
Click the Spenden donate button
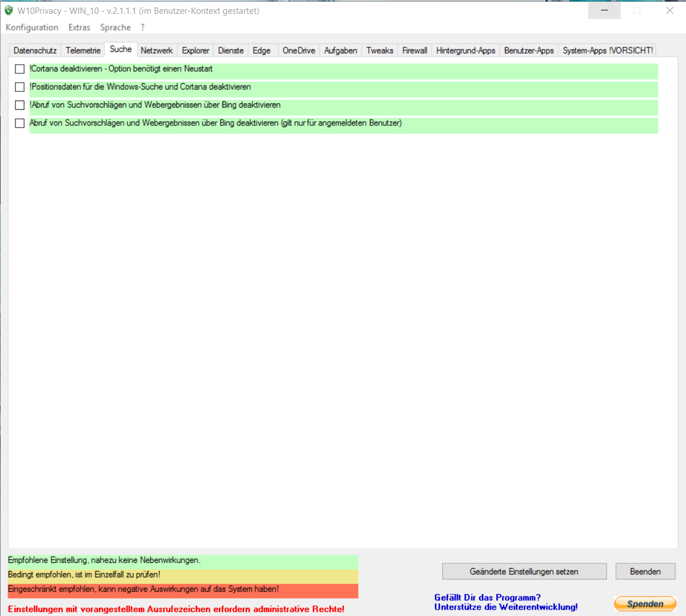[646, 604]
